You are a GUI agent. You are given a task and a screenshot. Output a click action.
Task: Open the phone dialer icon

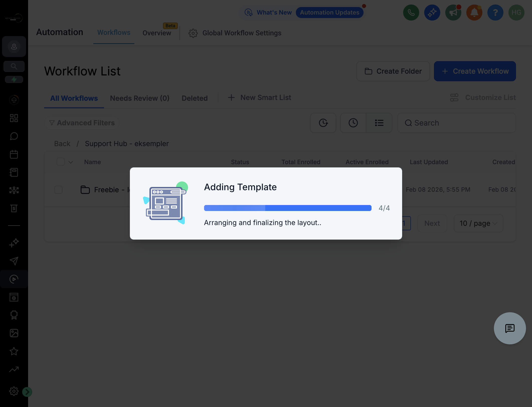coord(411,13)
